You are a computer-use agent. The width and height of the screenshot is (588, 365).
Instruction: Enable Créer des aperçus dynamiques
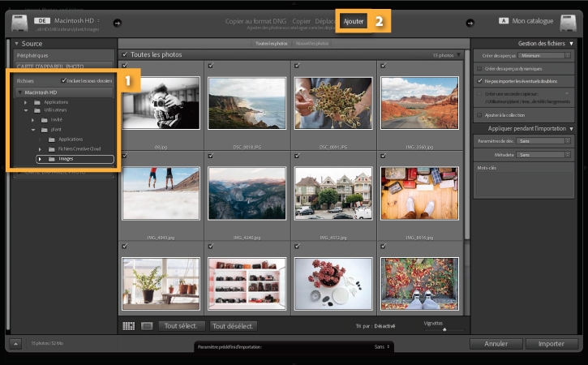(479, 69)
